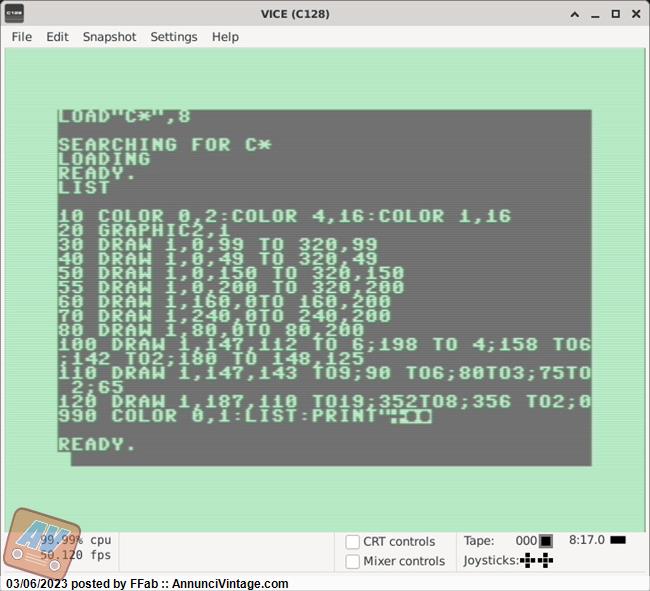Open the Settings menu
The height and width of the screenshot is (591, 650).
tap(174, 37)
